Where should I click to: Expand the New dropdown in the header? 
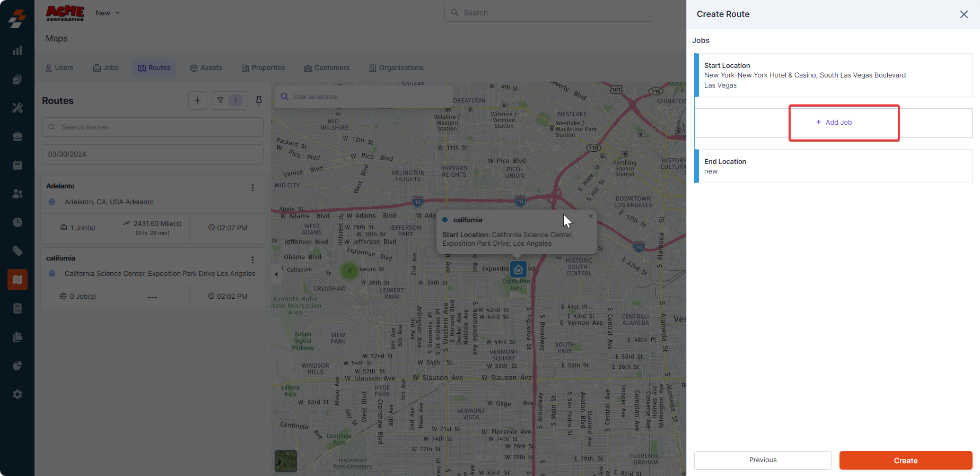click(108, 13)
